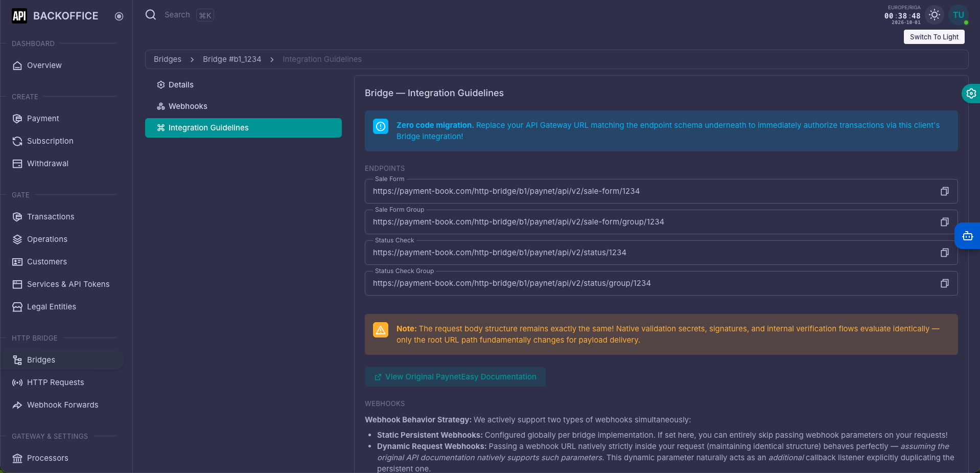The width and height of the screenshot is (980, 473).
Task: Copy the Status Check Group endpoint URL
Action: [x=944, y=283]
